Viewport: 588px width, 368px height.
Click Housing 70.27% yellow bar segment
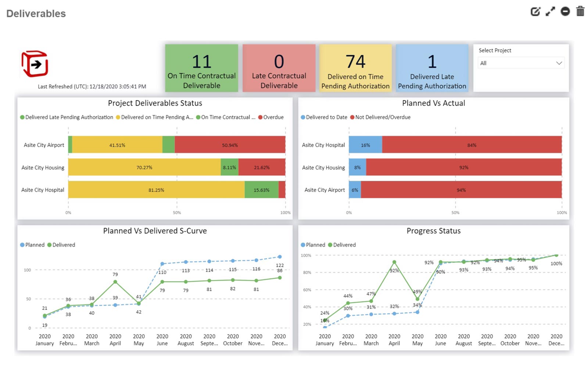[x=144, y=167]
